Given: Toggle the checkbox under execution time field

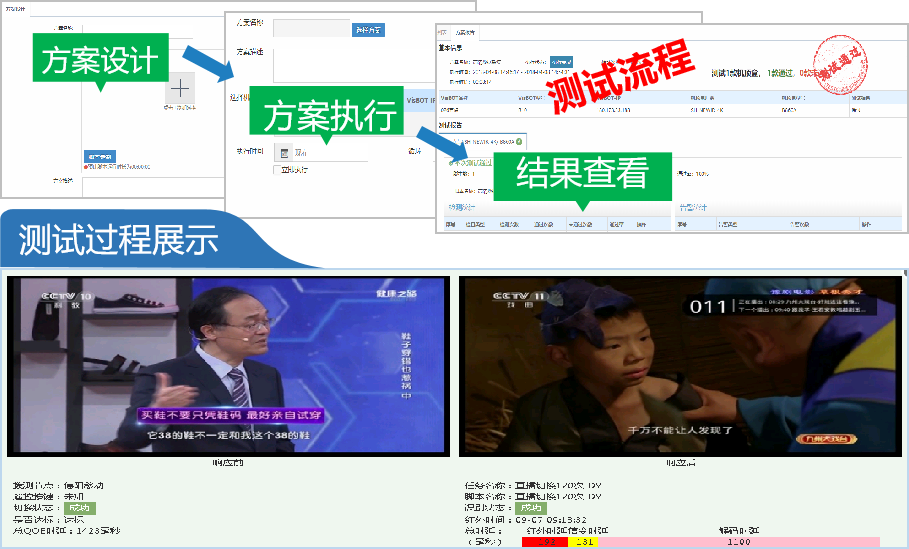Looking at the screenshot, I should click(x=278, y=171).
